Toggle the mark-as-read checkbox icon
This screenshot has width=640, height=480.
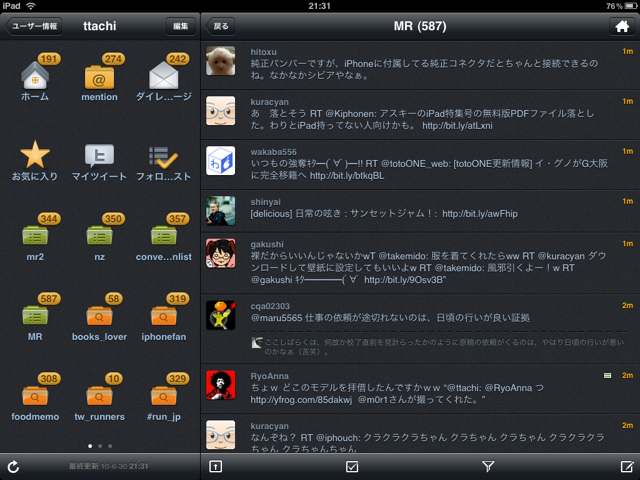point(352,467)
